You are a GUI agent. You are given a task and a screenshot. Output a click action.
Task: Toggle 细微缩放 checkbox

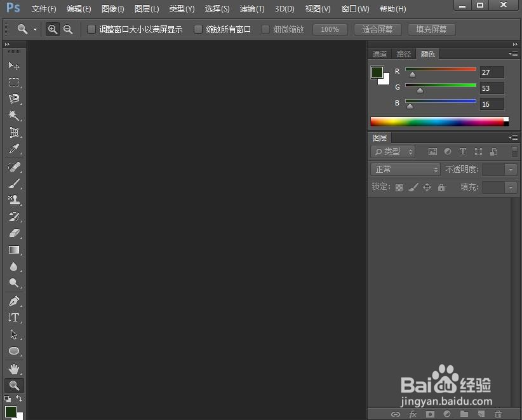click(265, 29)
